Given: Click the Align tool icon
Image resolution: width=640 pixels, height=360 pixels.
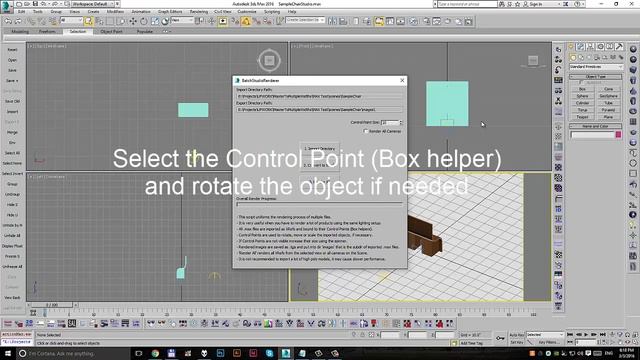Looking at the screenshot, I should tap(343, 21).
